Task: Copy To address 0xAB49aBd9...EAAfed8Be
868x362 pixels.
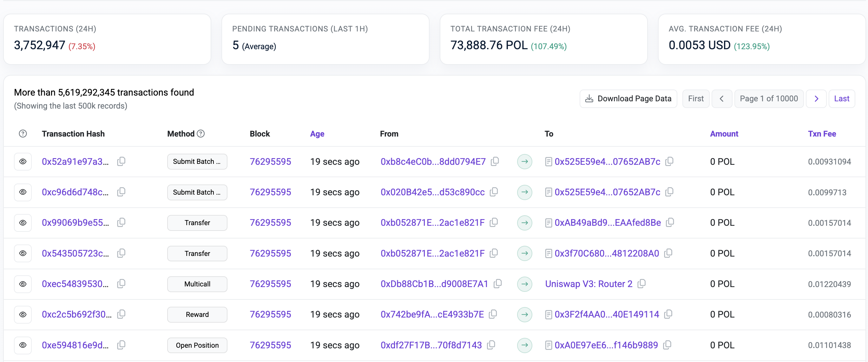Action: click(670, 222)
